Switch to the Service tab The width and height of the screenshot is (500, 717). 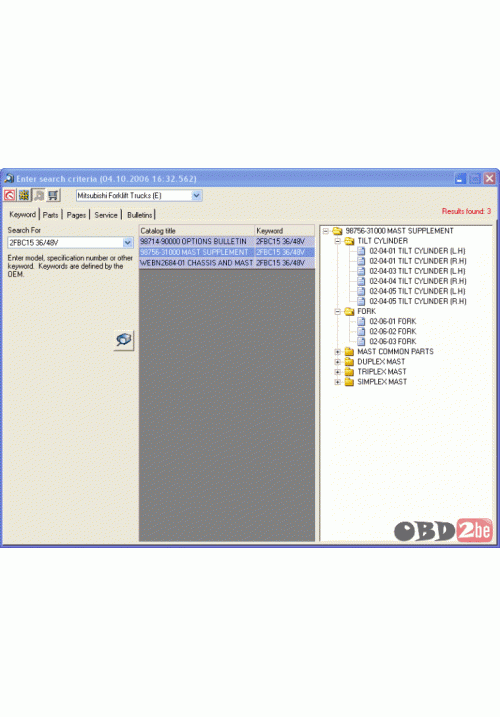click(x=106, y=215)
